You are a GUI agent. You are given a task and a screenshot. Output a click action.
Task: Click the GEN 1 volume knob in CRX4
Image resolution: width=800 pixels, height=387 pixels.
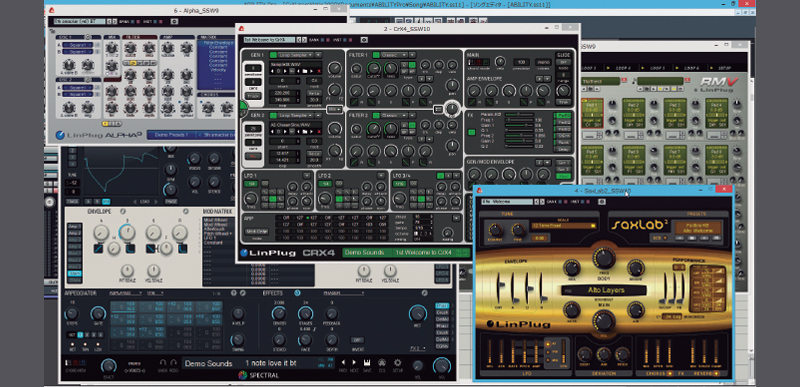pos(335,68)
